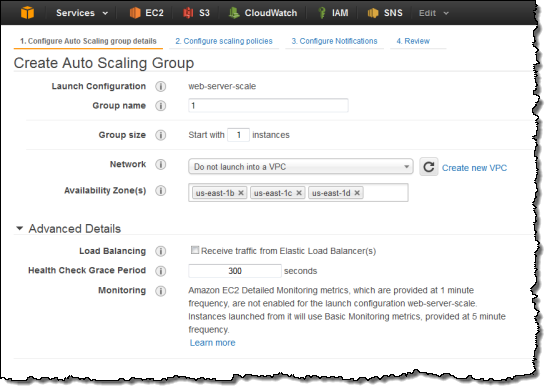The height and width of the screenshot is (391, 550).
Task: Go to Configure scaling policies step
Action: pos(224,41)
